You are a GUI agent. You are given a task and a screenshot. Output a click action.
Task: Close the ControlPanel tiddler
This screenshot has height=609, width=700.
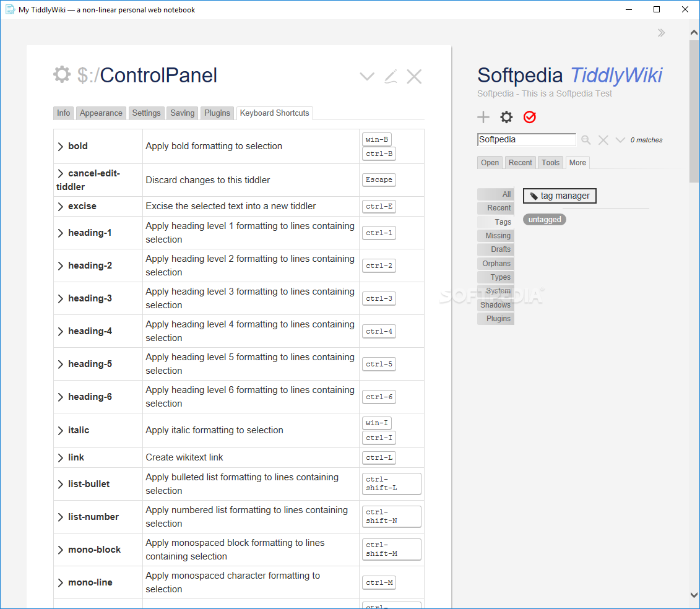point(414,77)
